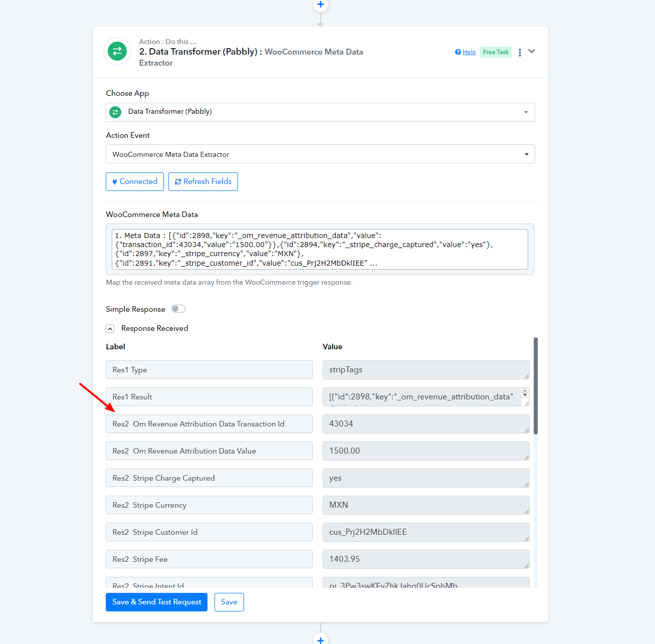
Task: Click the 1403.95 value field
Action: tap(426, 559)
